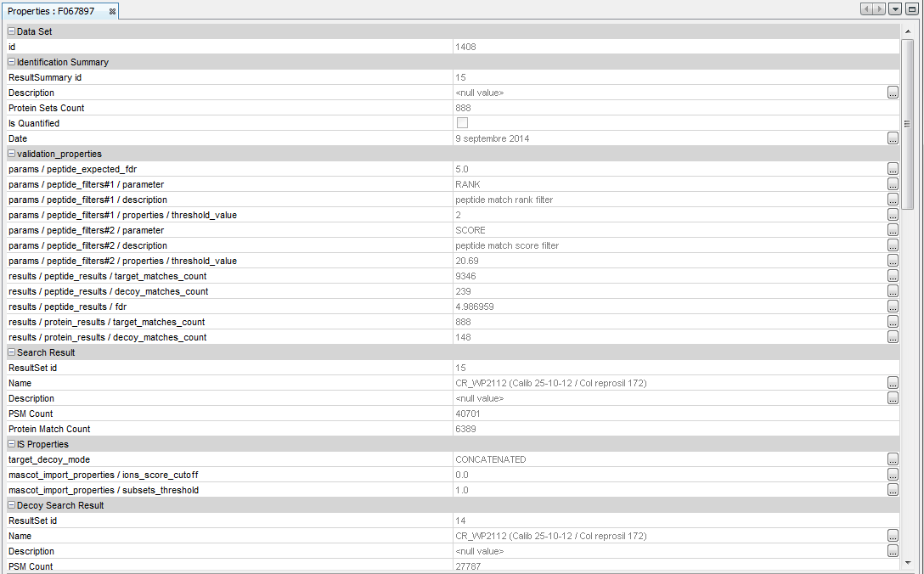Viewport: 924px width, 574px height.
Task: Open ellipsis editor for peptide_expected_fdr
Action: (893, 169)
